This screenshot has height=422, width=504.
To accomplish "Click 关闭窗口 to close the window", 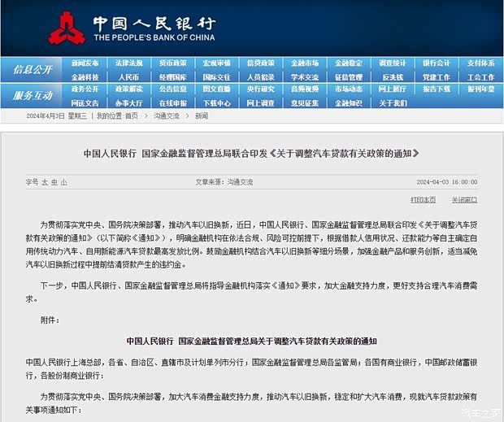I will [464, 199].
